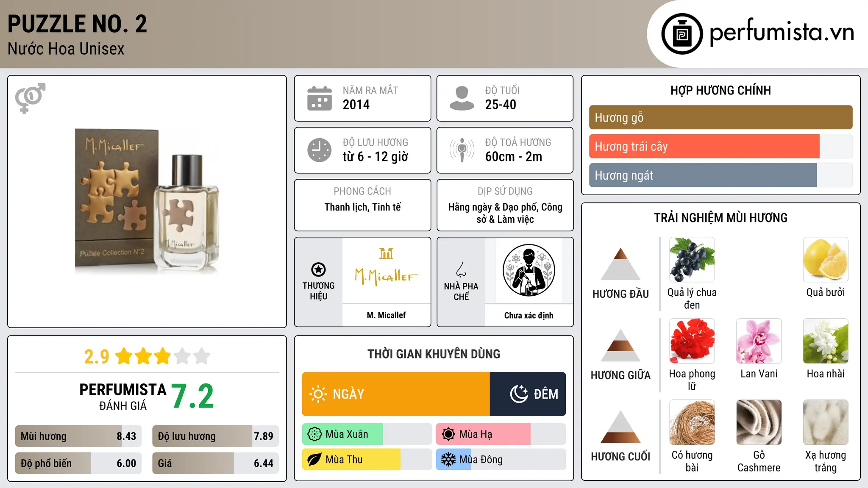Click the leaf icon for Mùa Thu
The width and height of the screenshot is (868, 488).
[x=314, y=460]
